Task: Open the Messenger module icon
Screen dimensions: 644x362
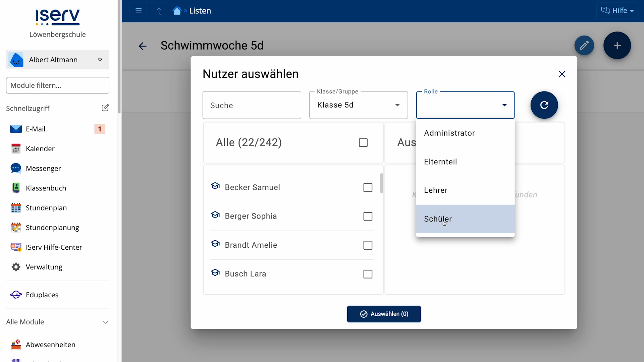Action: click(16, 168)
